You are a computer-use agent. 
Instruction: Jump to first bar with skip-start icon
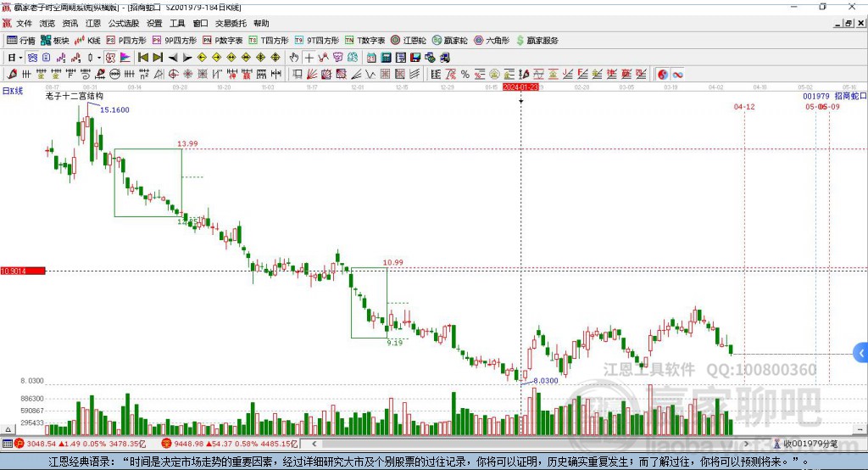click(x=142, y=58)
